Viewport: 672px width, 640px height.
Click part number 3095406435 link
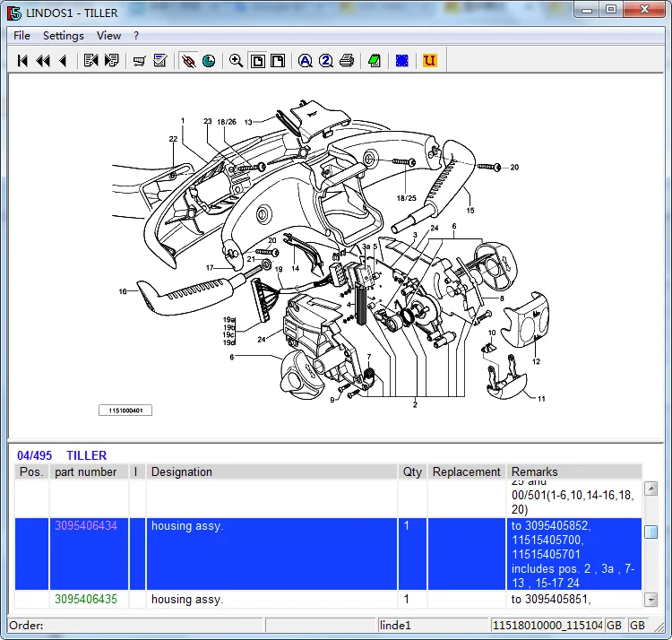pos(86,599)
